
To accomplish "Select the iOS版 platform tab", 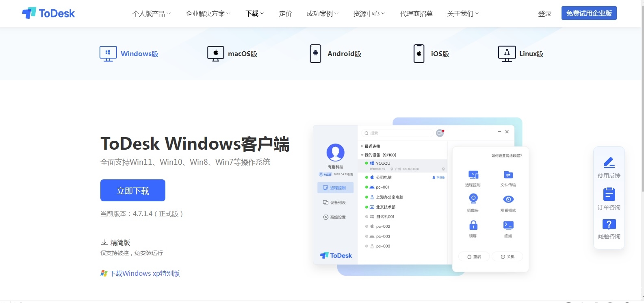I will (x=431, y=54).
